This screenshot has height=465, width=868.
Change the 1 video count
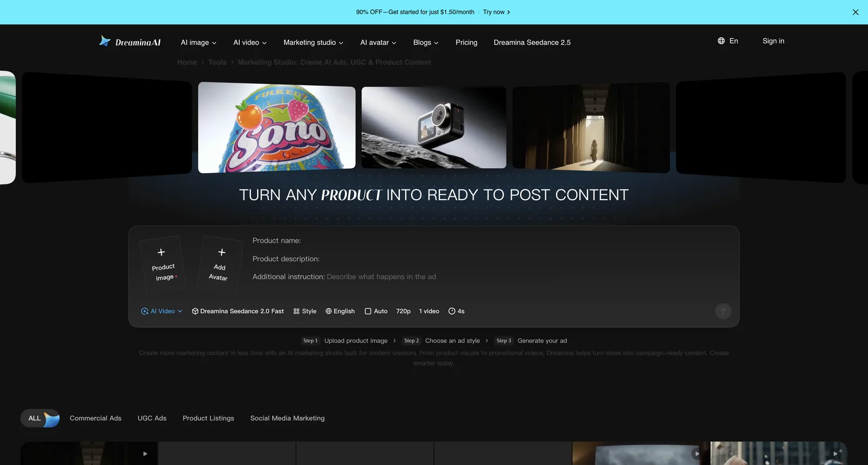pyautogui.click(x=429, y=311)
